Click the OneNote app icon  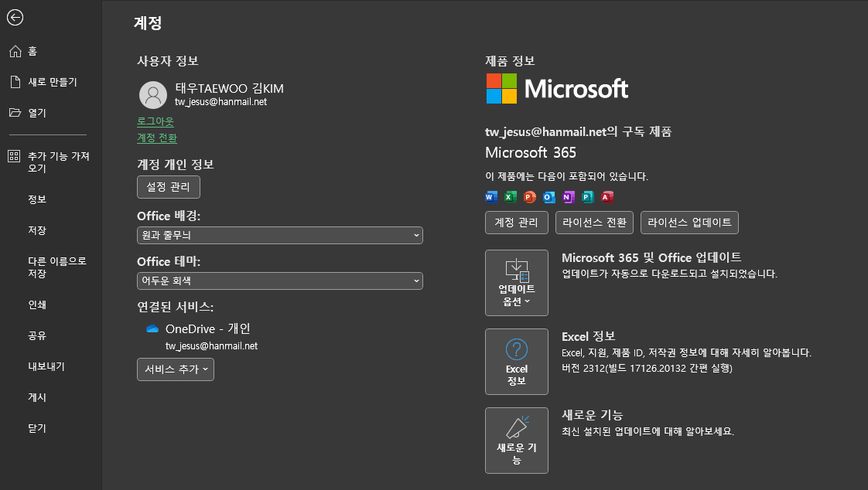[569, 197]
